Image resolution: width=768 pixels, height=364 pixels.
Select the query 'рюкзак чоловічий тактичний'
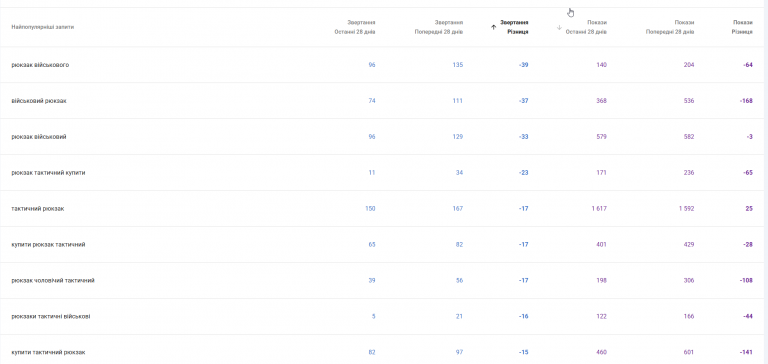pyautogui.click(x=53, y=281)
